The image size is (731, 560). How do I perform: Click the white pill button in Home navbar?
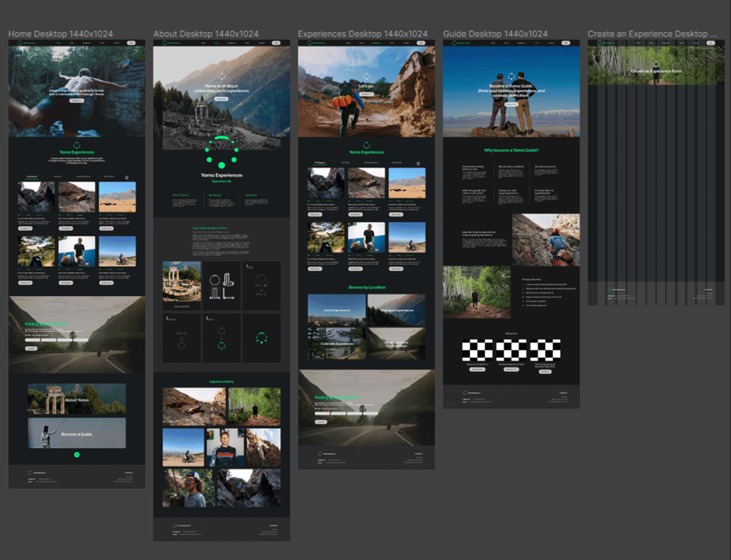[x=131, y=43]
